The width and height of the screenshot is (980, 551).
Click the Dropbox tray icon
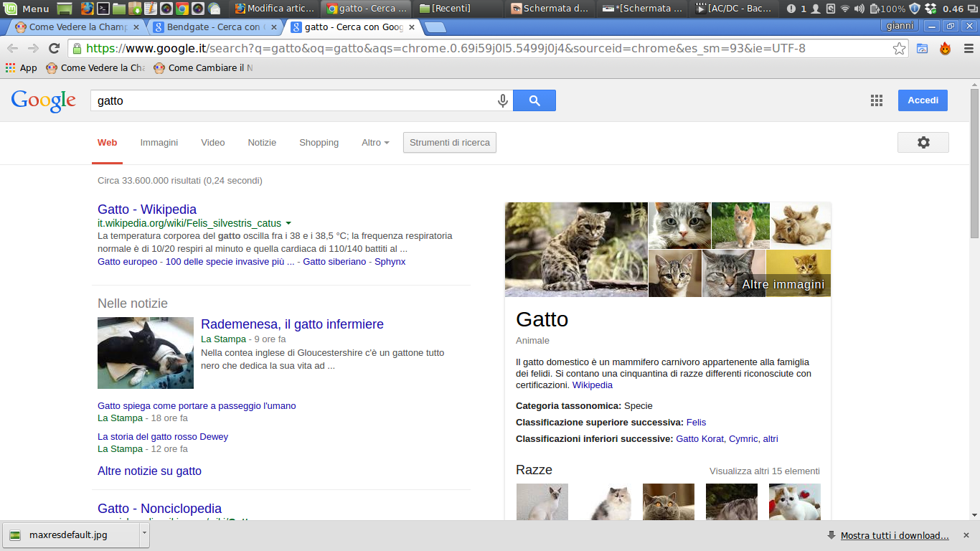[930, 9]
